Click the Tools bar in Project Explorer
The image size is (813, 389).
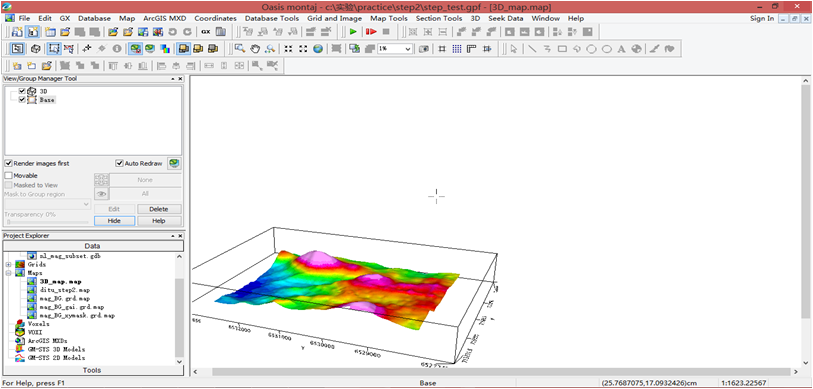click(x=93, y=370)
